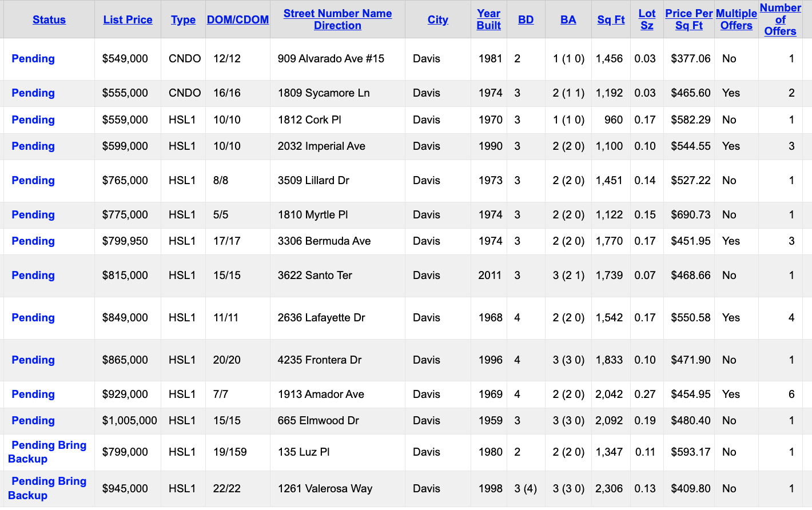This screenshot has height=510, width=812.
Task: Sort by Sq Ft header
Action: [611, 19]
